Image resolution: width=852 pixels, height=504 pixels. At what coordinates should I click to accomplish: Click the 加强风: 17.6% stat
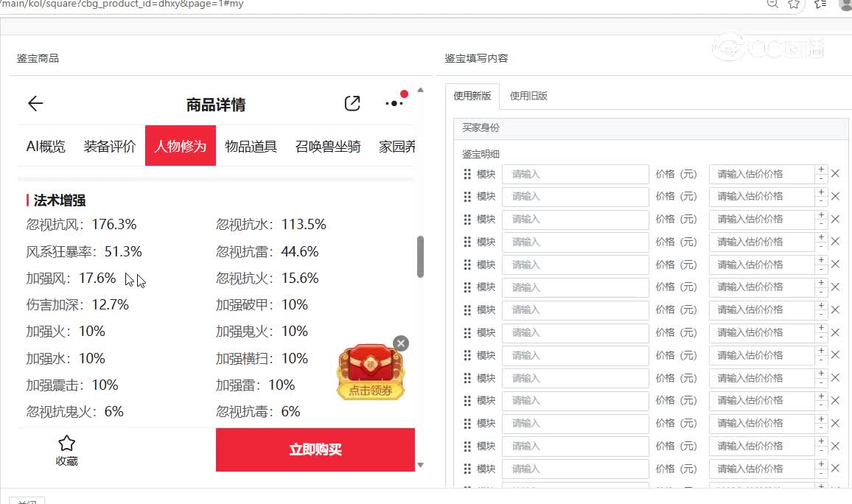71,278
